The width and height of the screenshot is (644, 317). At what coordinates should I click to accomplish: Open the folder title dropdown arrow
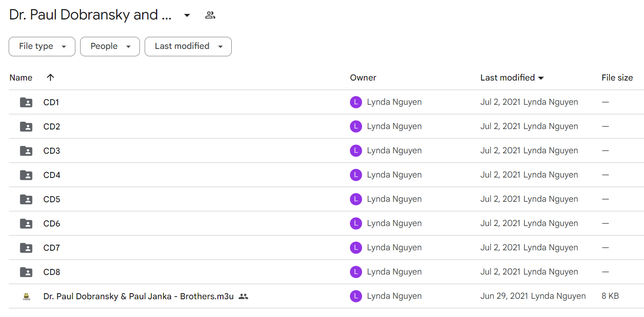click(187, 15)
